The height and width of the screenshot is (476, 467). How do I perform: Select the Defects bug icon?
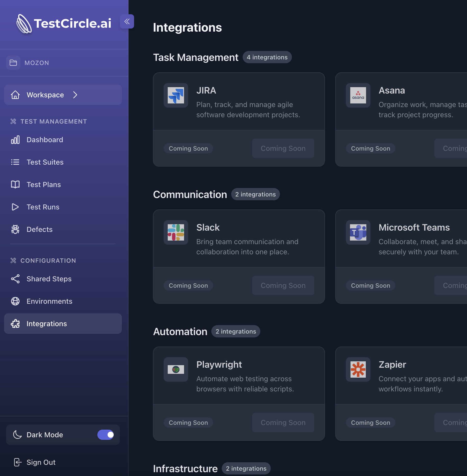click(15, 229)
